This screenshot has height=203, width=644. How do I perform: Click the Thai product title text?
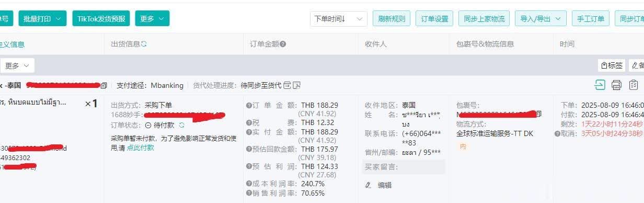(33, 102)
